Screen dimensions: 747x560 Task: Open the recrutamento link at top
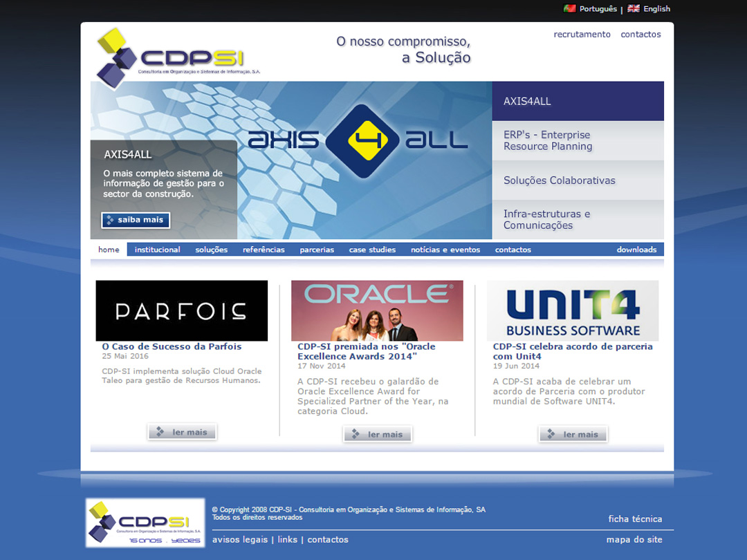click(x=582, y=35)
